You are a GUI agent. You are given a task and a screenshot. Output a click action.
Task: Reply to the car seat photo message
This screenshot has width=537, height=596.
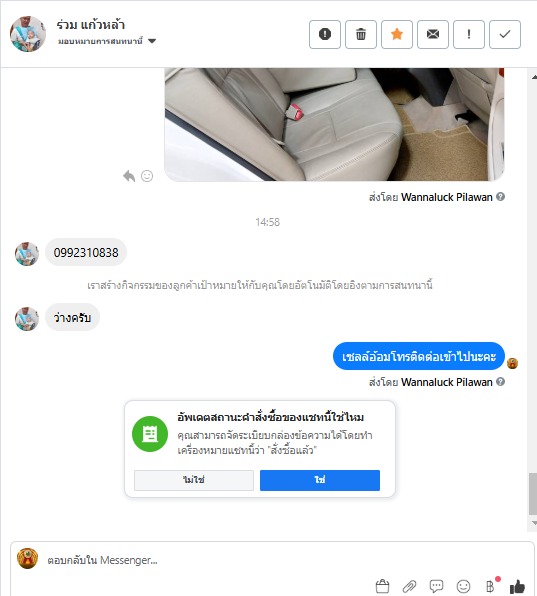(129, 176)
